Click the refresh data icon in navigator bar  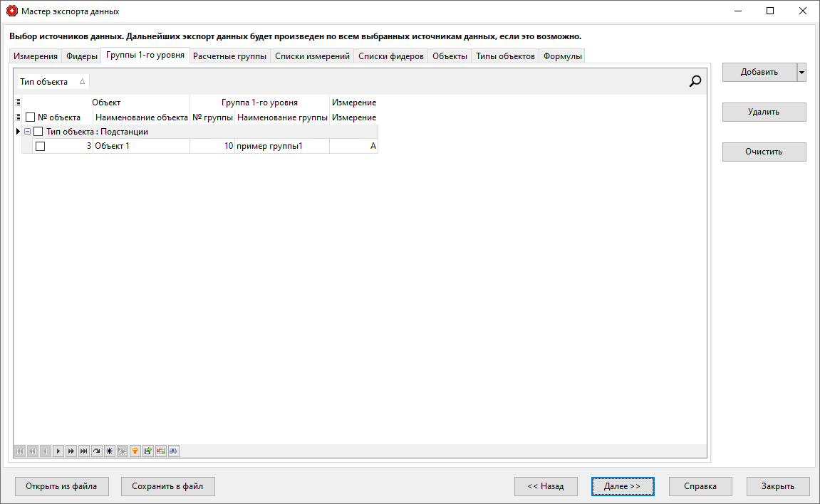coord(96,451)
